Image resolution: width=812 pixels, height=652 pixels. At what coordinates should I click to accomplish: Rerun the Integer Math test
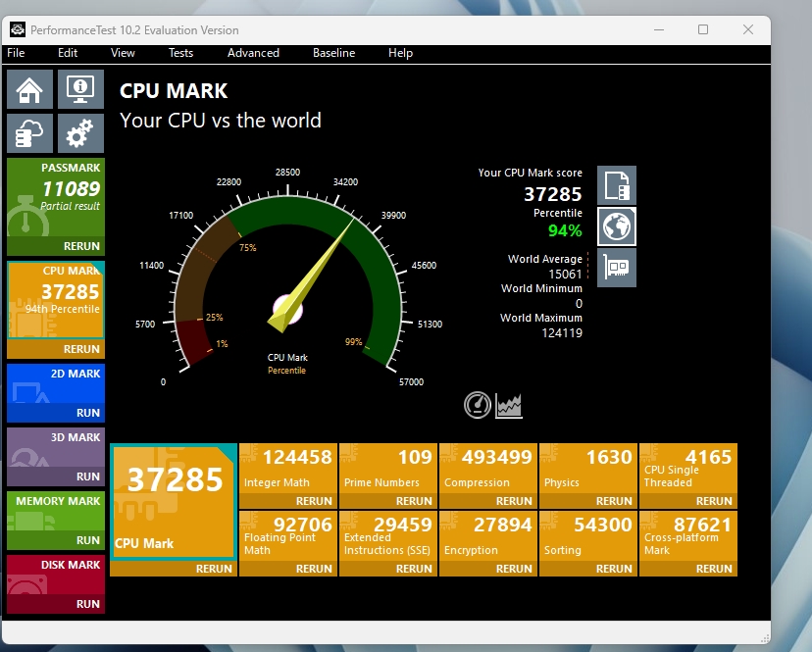288,501
